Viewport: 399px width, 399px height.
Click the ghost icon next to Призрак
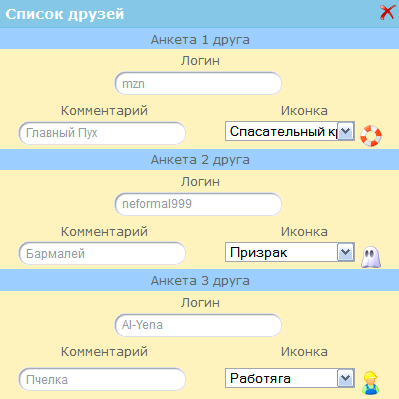[371, 257]
